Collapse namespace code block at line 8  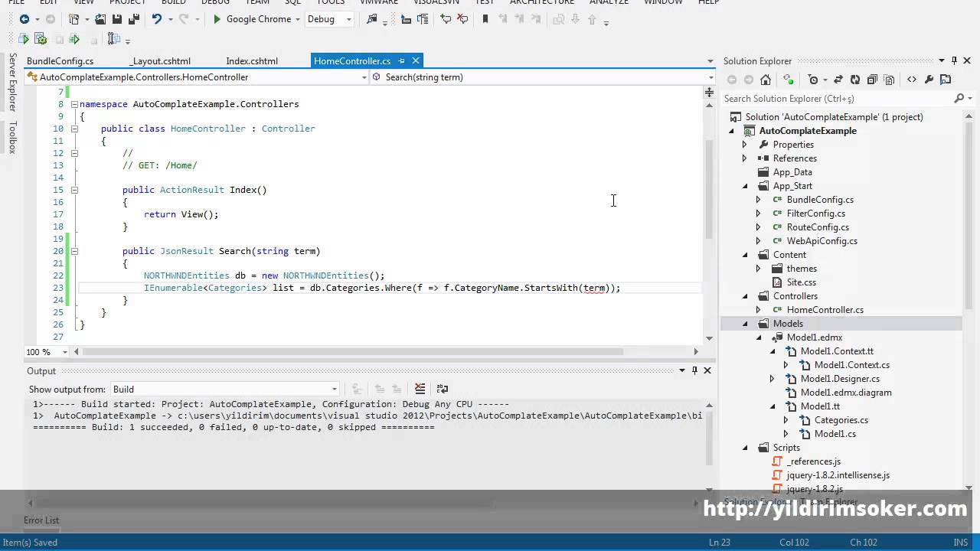point(74,104)
